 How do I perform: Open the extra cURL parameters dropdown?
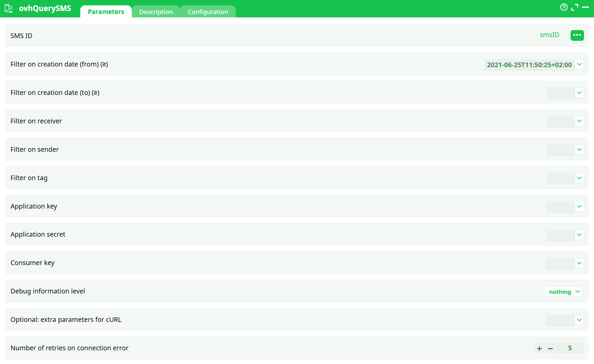580,320
